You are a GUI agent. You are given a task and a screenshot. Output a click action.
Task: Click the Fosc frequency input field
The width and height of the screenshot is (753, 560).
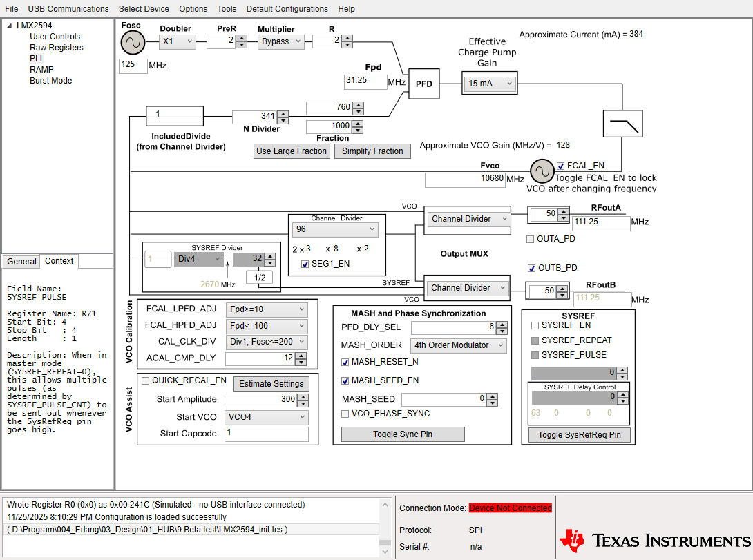pos(133,66)
